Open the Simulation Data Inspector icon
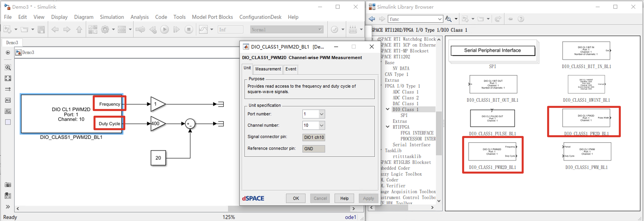This screenshot has width=644, height=221. (203, 30)
